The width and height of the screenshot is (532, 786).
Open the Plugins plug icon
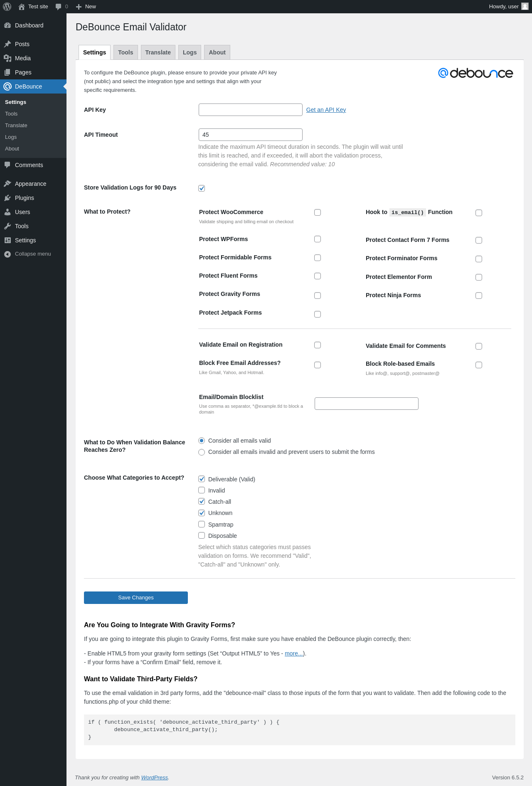tap(7, 198)
